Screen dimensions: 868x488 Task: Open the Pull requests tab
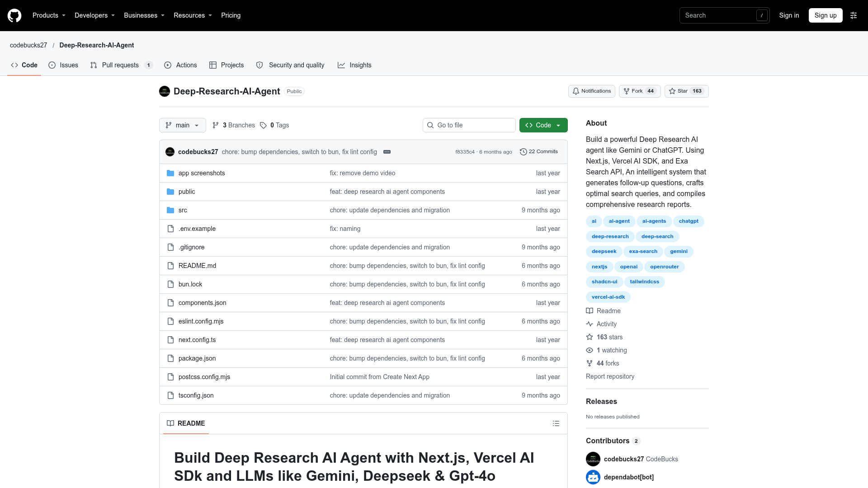coord(121,65)
